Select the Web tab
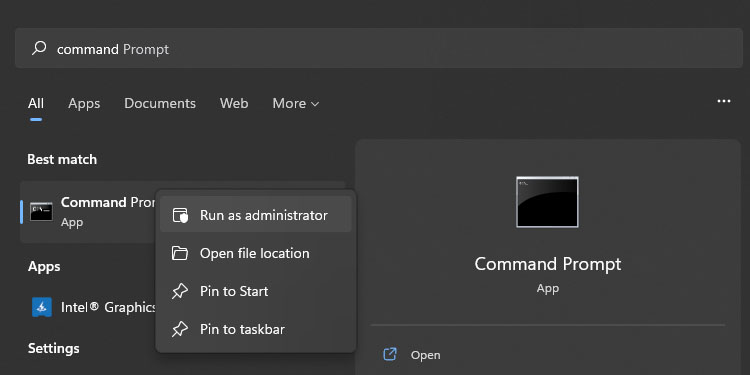This screenshot has height=375, width=750. [x=234, y=103]
